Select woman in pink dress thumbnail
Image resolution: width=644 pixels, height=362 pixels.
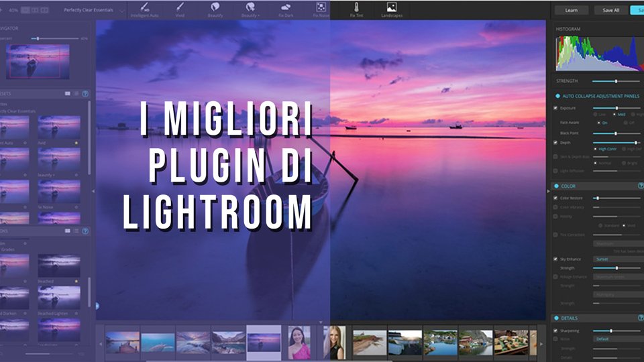pyautogui.click(x=299, y=343)
